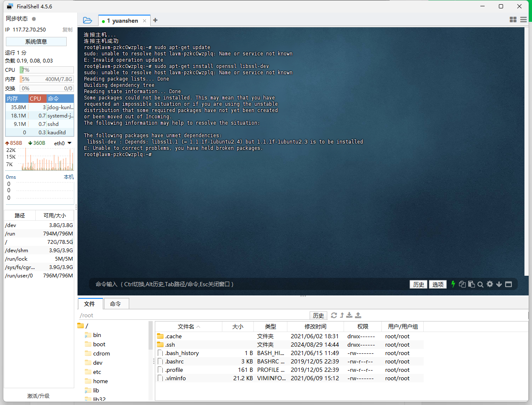The height and width of the screenshot is (405, 532).
Task: Click the /run/lock disk path row
Action: [x=39, y=259]
